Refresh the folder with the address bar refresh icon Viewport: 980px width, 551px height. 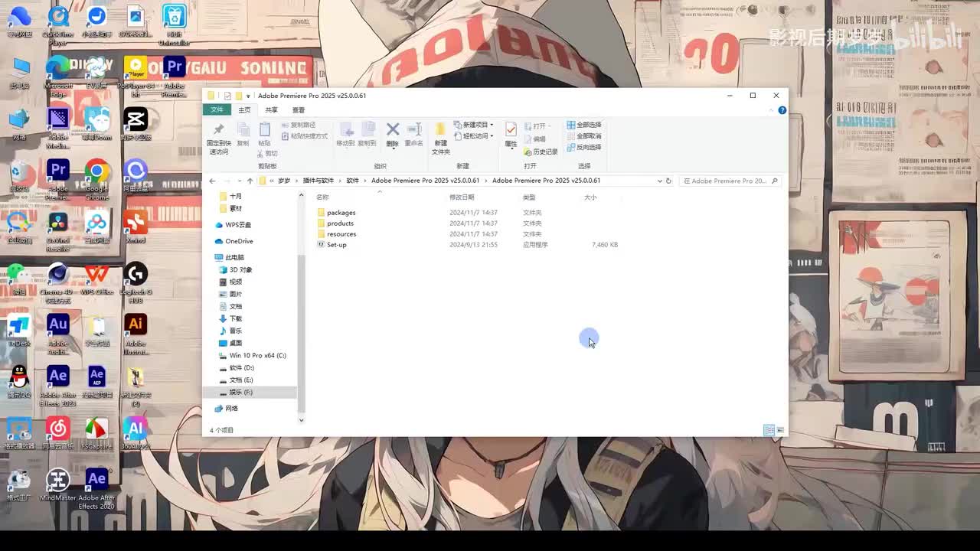pyautogui.click(x=668, y=181)
